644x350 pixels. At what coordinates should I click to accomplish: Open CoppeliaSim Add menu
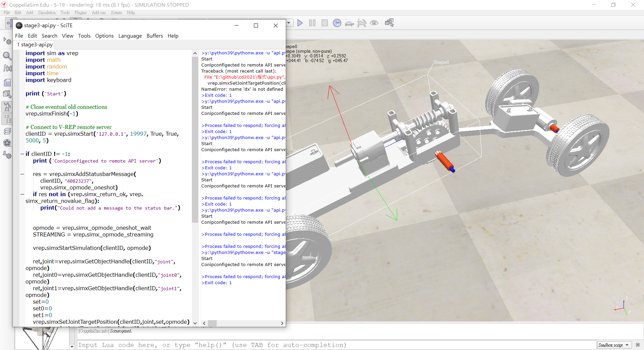(x=30, y=12)
